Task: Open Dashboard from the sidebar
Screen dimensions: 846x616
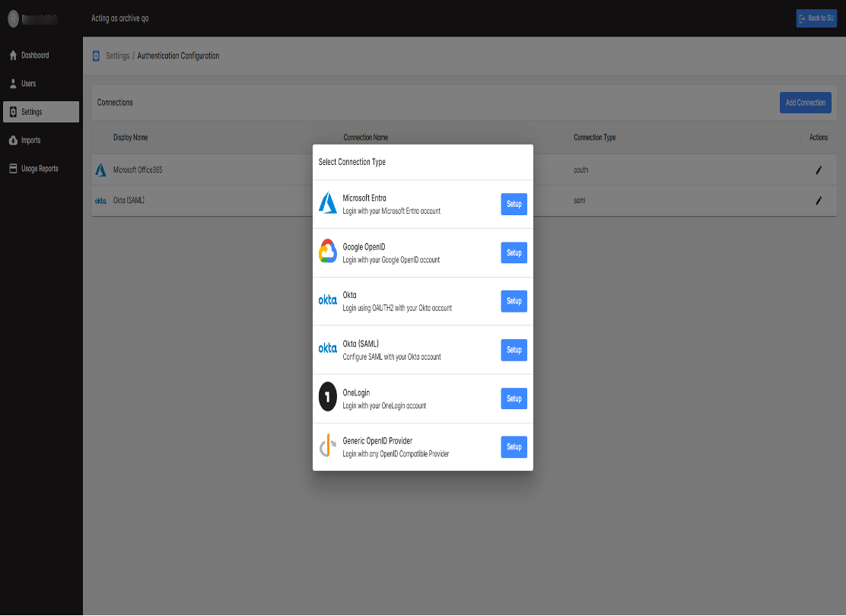Action: pyautogui.click(x=34, y=56)
